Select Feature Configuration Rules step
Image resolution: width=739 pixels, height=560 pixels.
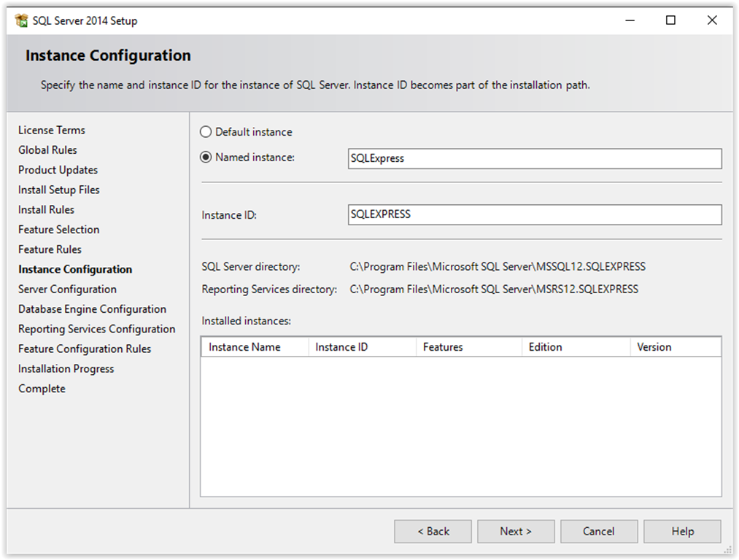point(85,349)
